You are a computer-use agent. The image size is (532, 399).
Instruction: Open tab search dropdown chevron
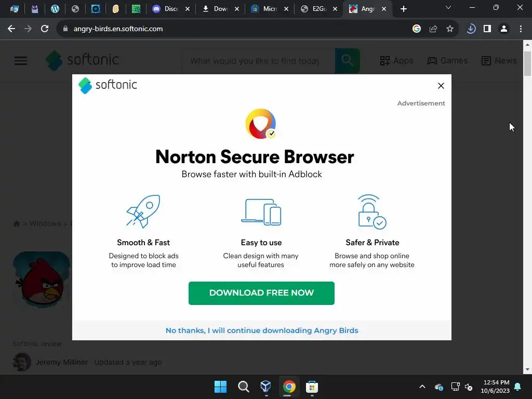(448, 7)
